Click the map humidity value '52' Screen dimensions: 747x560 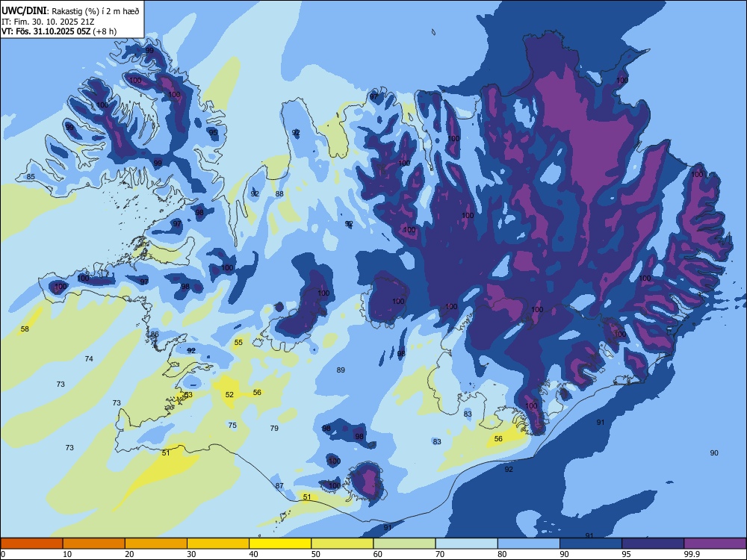229,395
